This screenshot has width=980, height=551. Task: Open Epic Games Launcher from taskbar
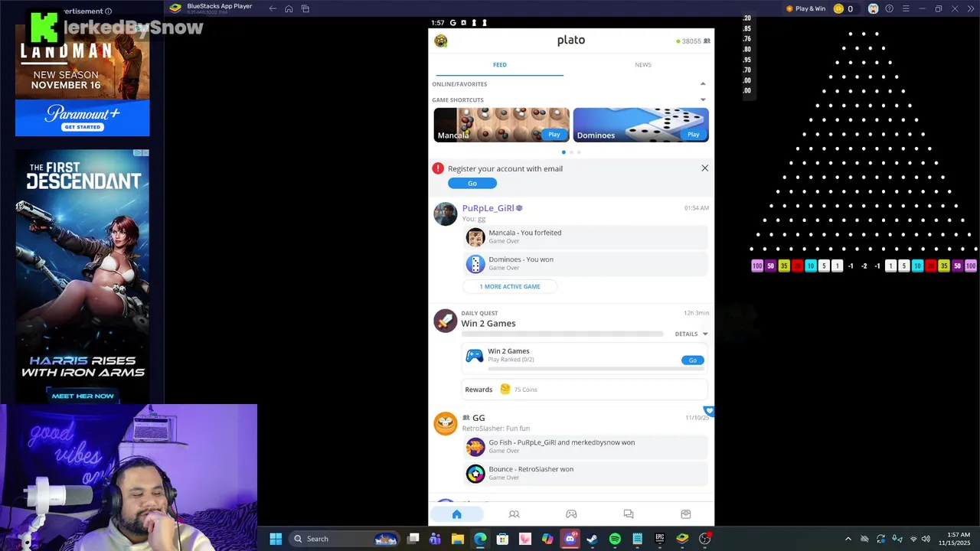pos(659,539)
